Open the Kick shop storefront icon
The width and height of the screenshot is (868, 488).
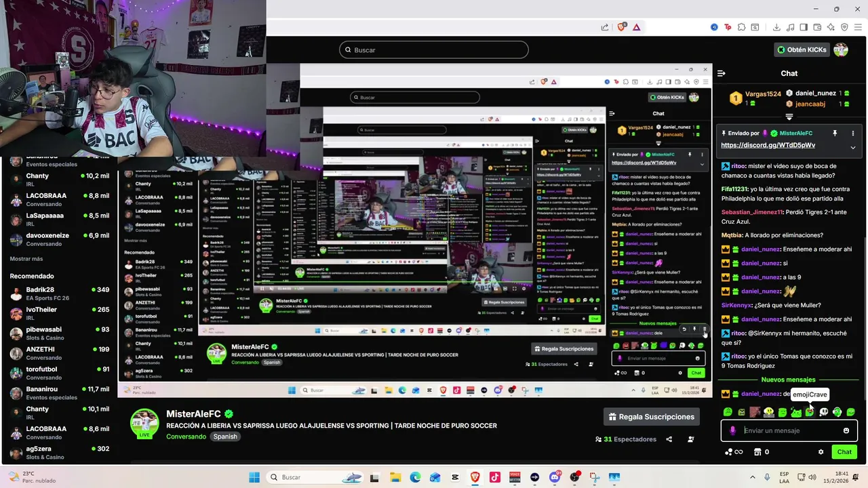pos(757,452)
